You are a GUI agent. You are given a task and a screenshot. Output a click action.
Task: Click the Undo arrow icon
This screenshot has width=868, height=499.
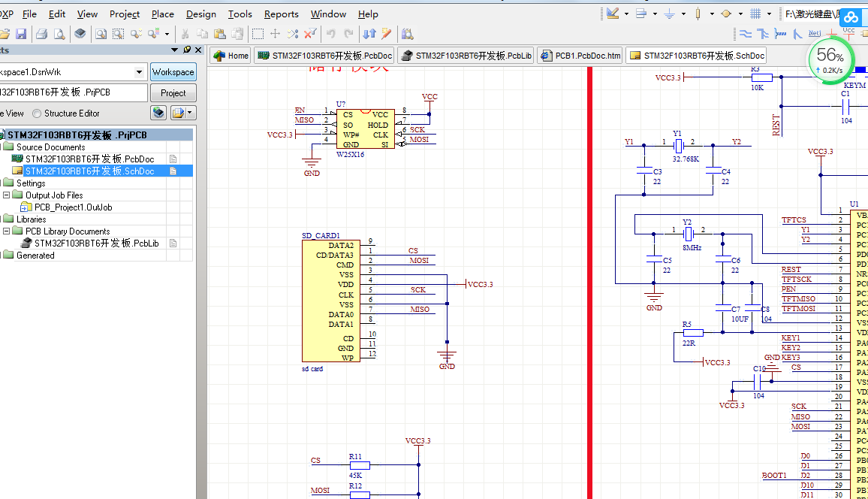(331, 35)
